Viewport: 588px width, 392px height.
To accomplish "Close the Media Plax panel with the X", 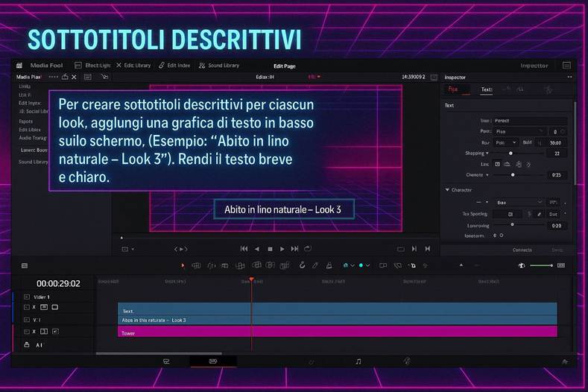I will 74,77.
